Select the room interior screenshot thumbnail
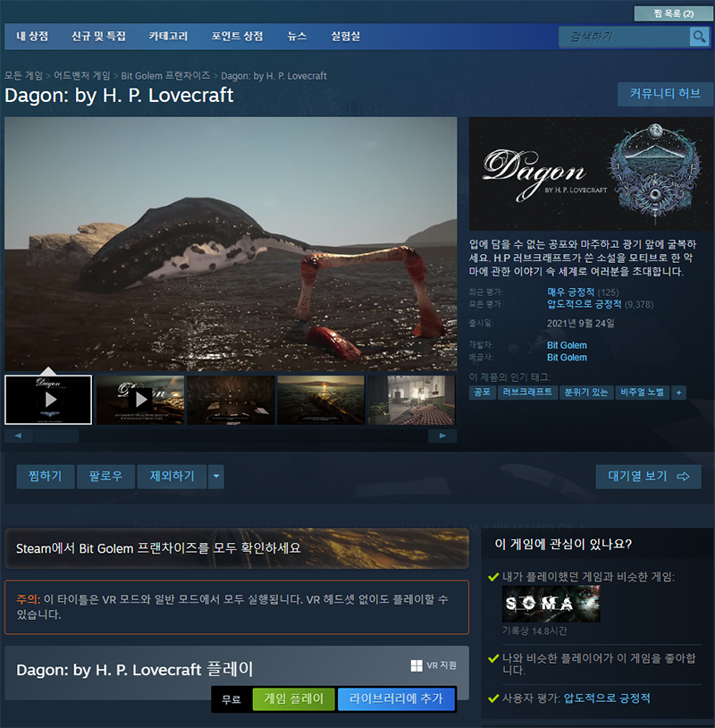The width and height of the screenshot is (715, 728). click(411, 400)
